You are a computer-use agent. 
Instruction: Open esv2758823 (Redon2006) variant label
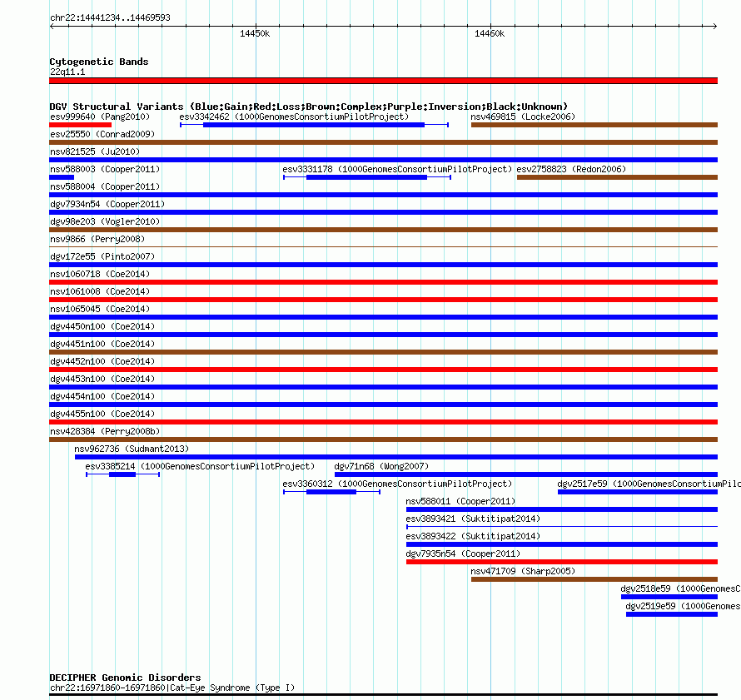[571, 169]
